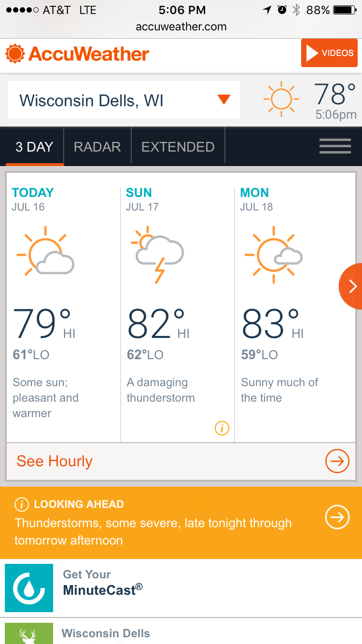Tap the AccuWeather sun logo
The image size is (362, 644).
pyautogui.click(x=14, y=53)
